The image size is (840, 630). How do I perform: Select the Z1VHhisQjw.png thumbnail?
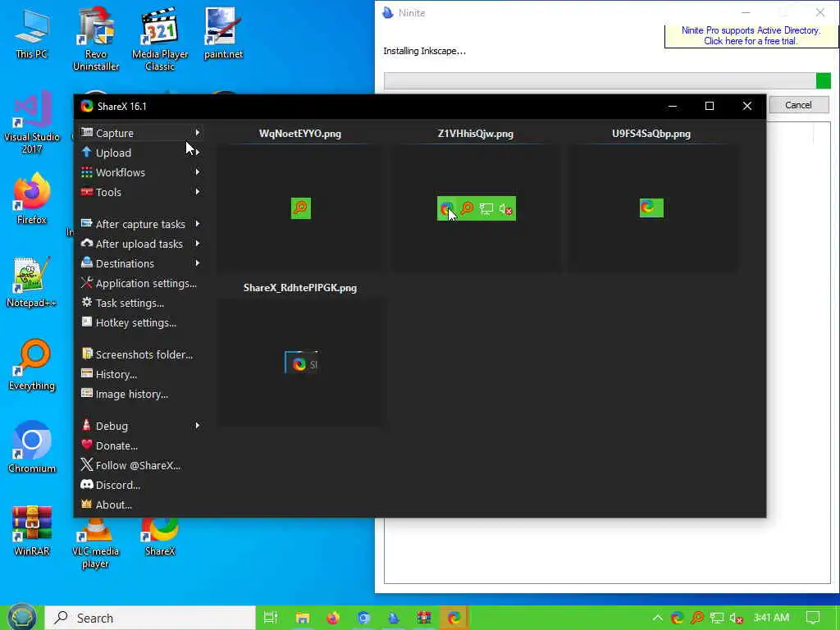pyautogui.click(x=476, y=208)
